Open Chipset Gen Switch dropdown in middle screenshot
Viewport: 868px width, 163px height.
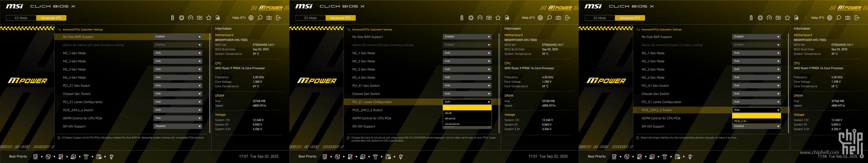coord(467,94)
